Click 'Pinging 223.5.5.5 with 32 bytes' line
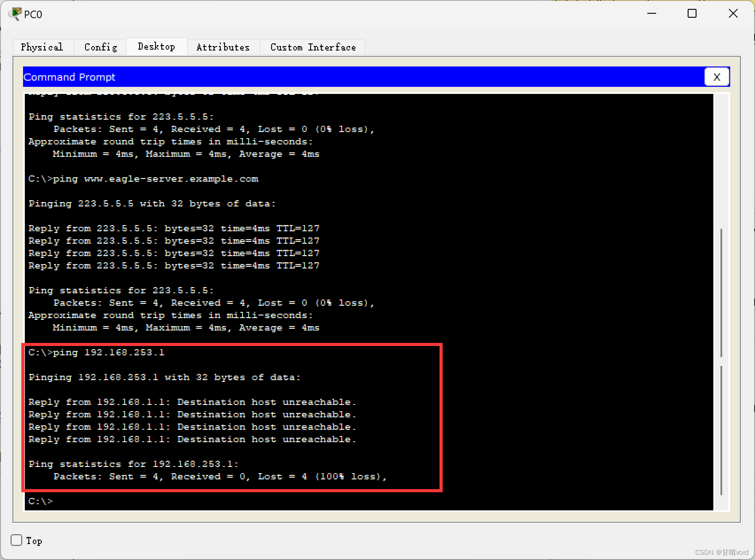Screen dimensions: 755x560 pyautogui.click(x=152, y=203)
